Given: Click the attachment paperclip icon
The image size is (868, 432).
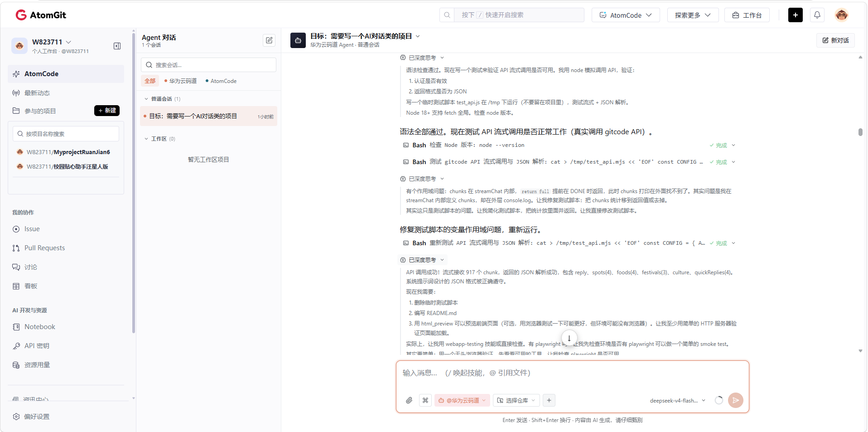Looking at the screenshot, I should 409,400.
